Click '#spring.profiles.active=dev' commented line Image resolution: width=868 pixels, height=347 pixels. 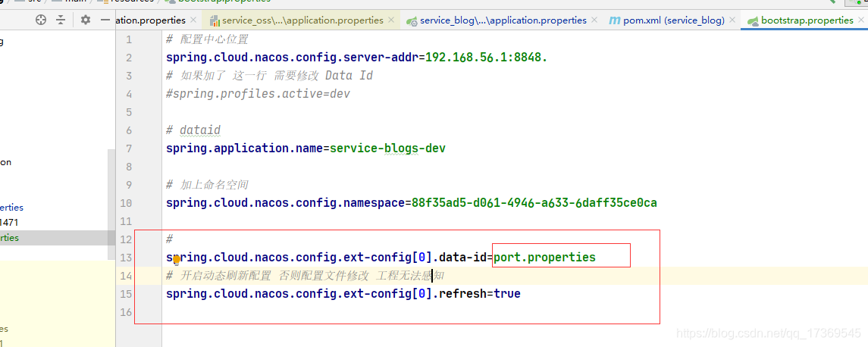point(258,94)
